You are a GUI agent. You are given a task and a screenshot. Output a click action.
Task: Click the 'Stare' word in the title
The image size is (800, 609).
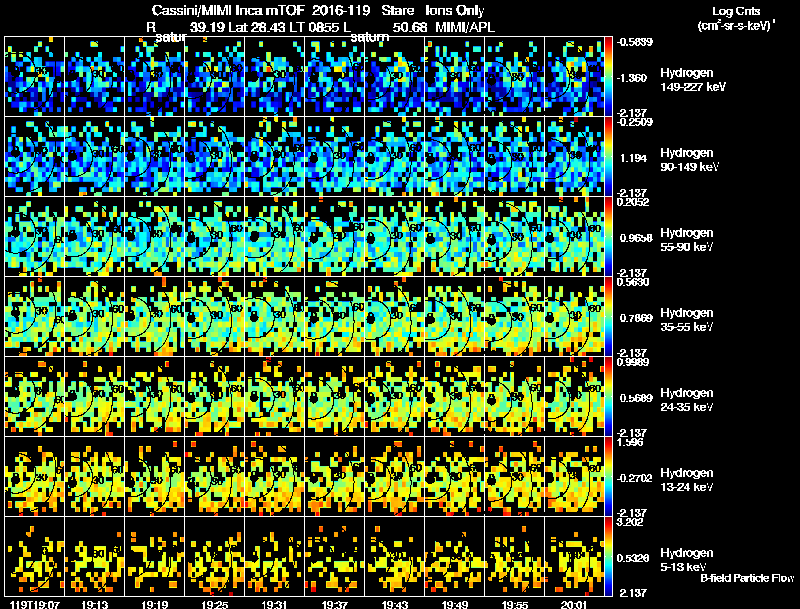[397, 11]
